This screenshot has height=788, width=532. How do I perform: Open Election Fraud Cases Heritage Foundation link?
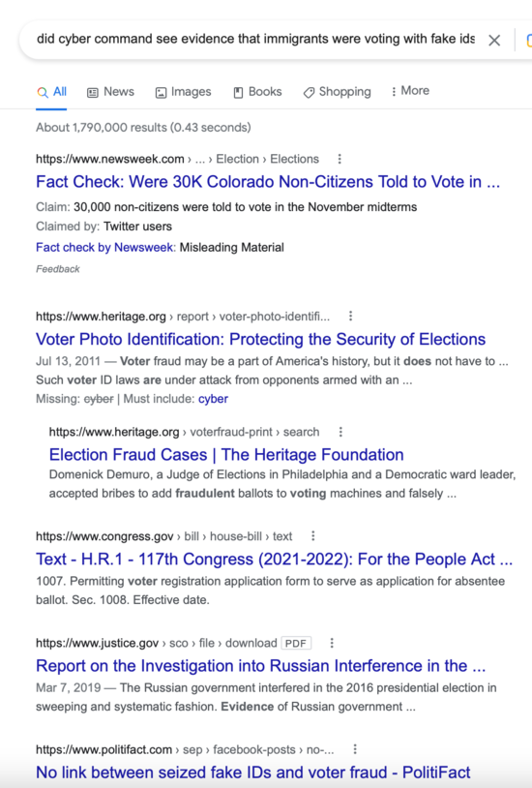point(226,454)
